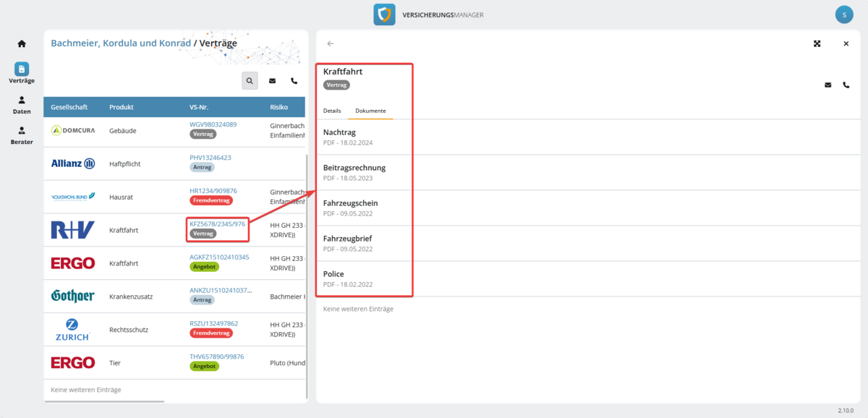Switch to the Details tab
868x418 pixels.
click(332, 111)
